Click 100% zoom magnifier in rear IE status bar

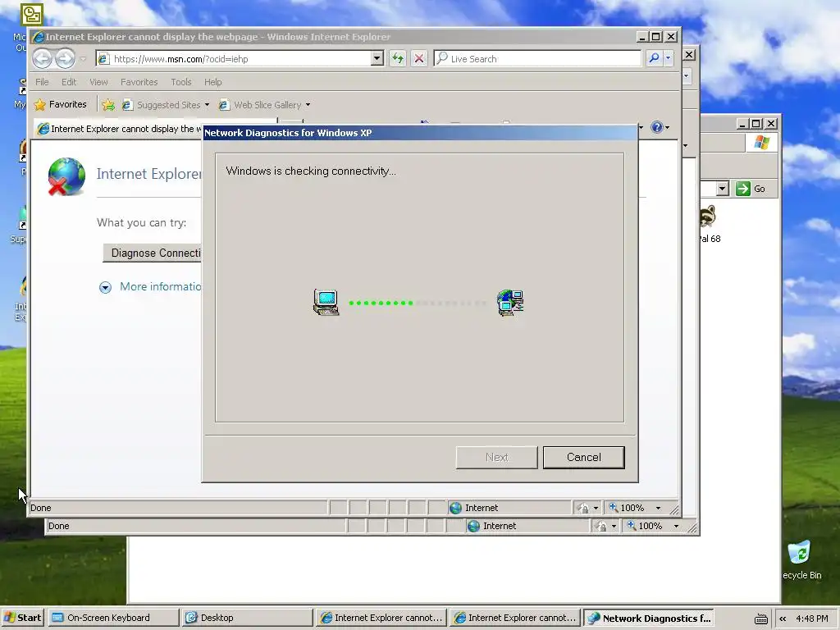(632, 526)
